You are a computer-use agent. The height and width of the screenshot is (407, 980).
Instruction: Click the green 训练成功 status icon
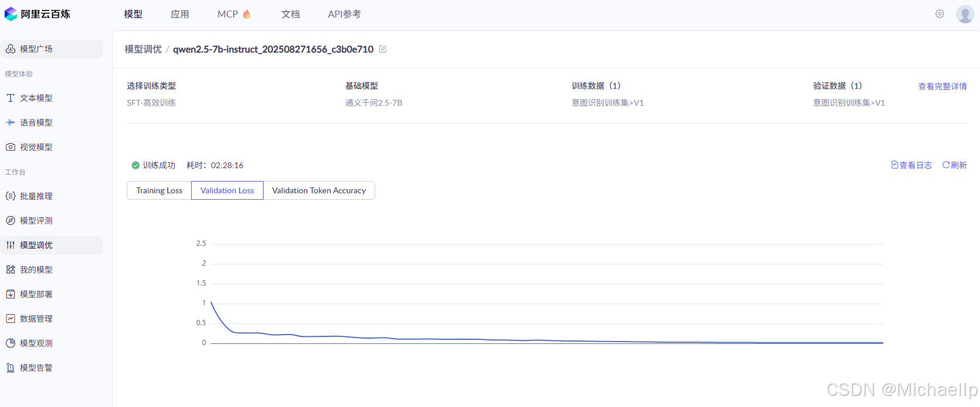(x=136, y=165)
